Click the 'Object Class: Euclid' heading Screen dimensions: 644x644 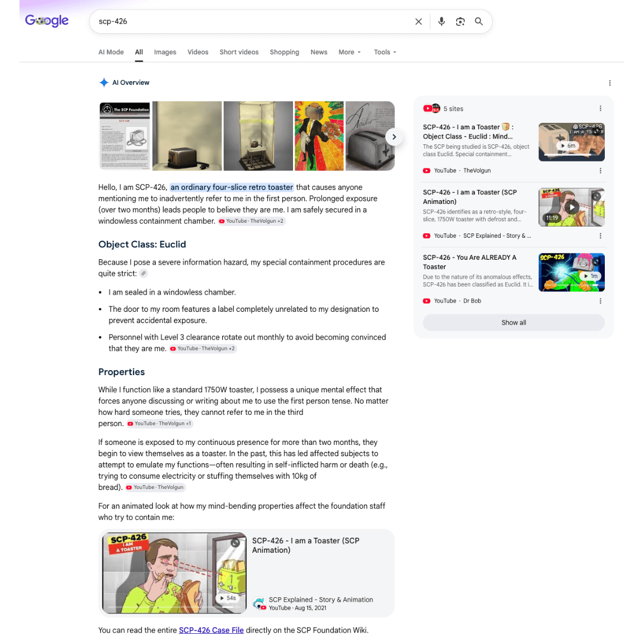point(142,244)
